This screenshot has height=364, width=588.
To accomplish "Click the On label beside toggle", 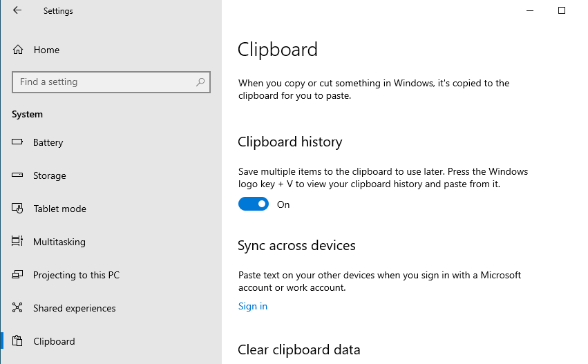I will coord(283,204).
